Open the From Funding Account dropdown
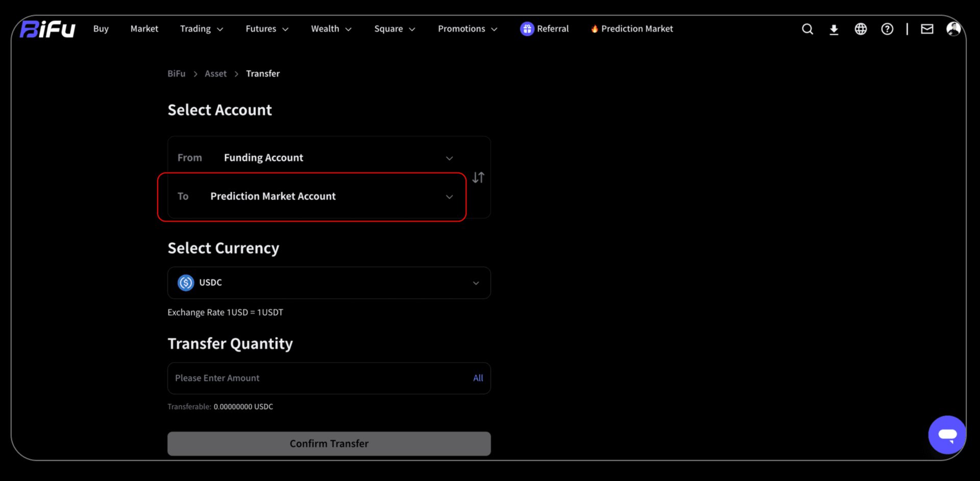980x481 pixels. (x=315, y=158)
